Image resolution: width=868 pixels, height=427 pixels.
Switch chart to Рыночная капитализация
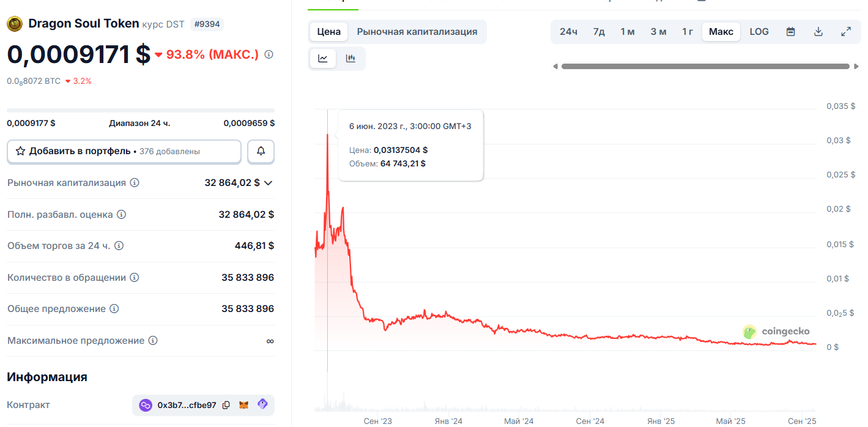coord(417,32)
